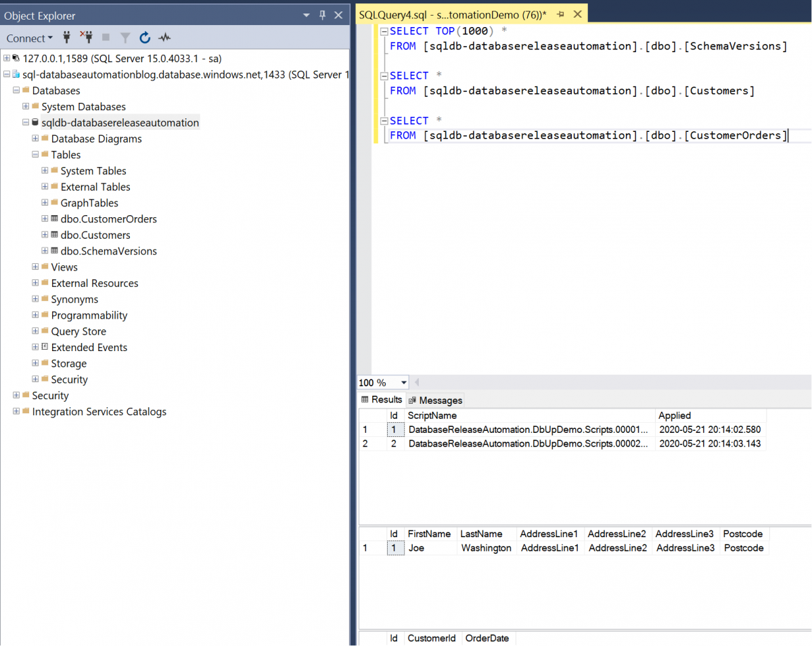Image resolution: width=812 pixels, height=646 pixels.
Task: Open the 100% zoom level selector
Action: pyautogui.click(x=404, y=382)
